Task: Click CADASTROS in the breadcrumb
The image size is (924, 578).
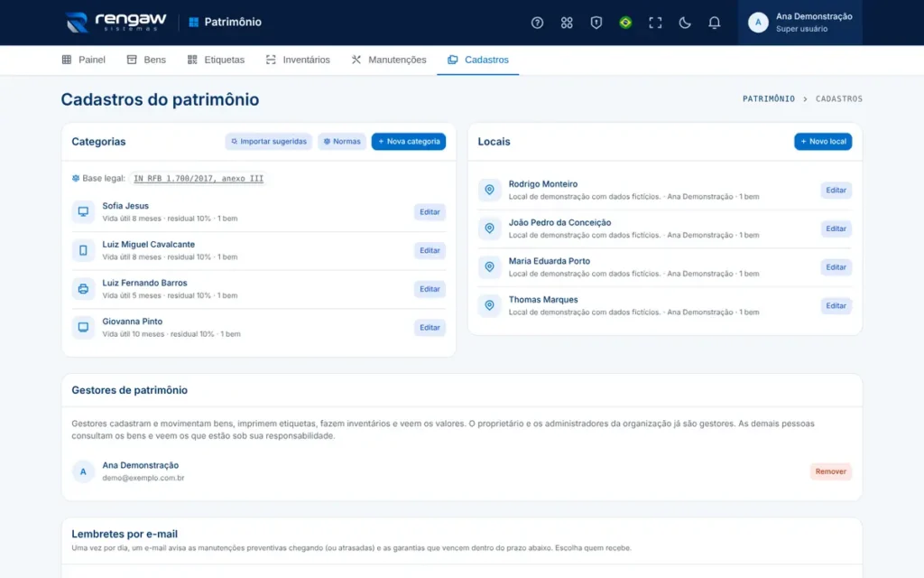Action: (838, 98)
